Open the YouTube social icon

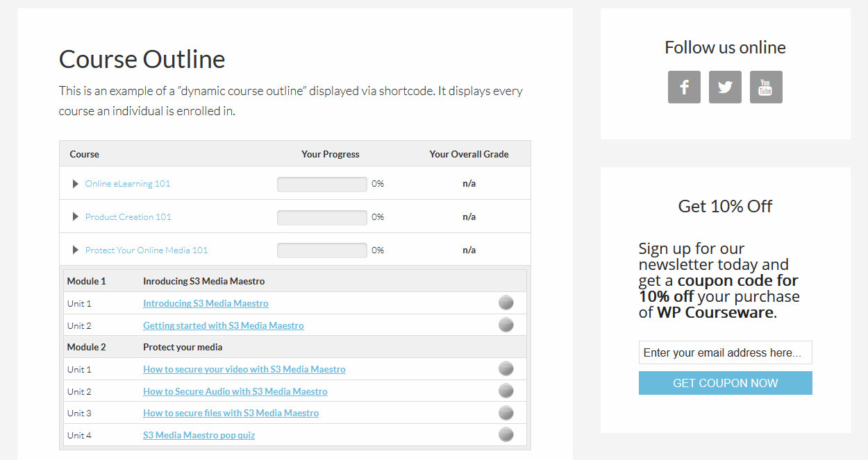766,87
